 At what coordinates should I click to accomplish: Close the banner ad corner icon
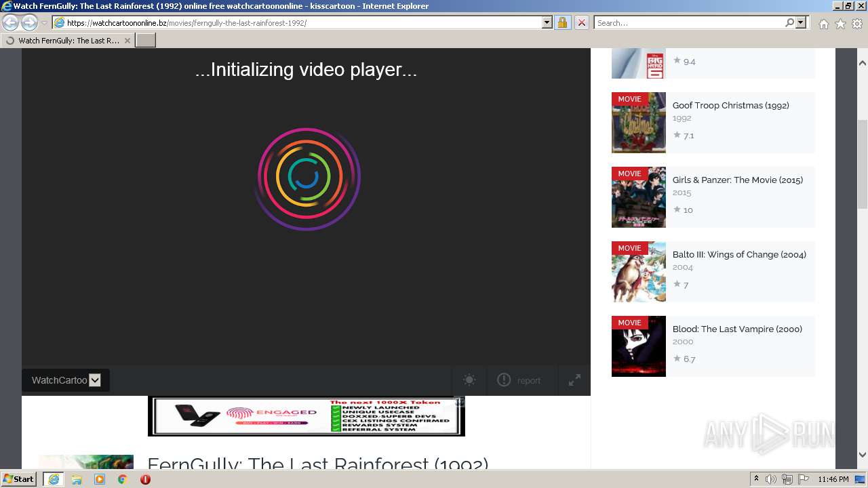tap(459, 402)
